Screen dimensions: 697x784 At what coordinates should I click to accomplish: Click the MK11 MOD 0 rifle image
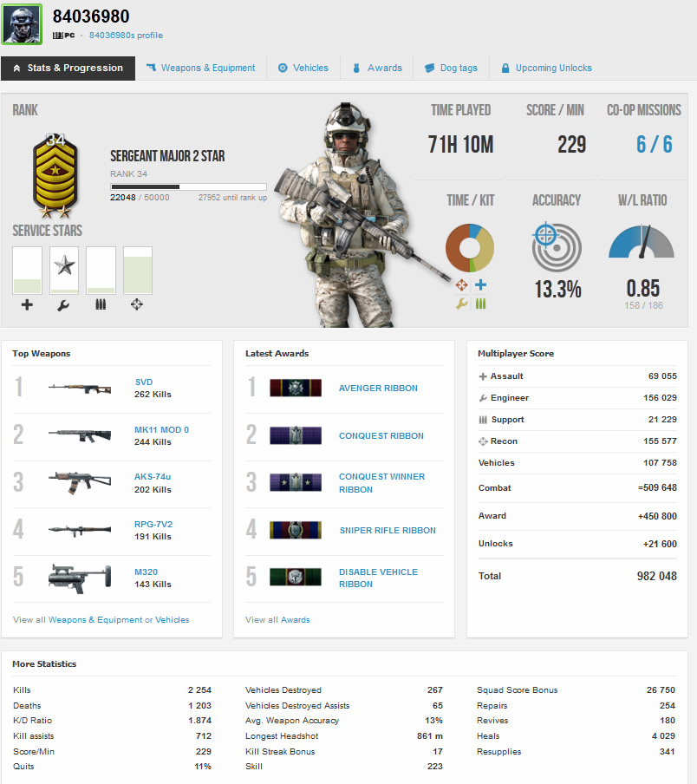point(80,435)
